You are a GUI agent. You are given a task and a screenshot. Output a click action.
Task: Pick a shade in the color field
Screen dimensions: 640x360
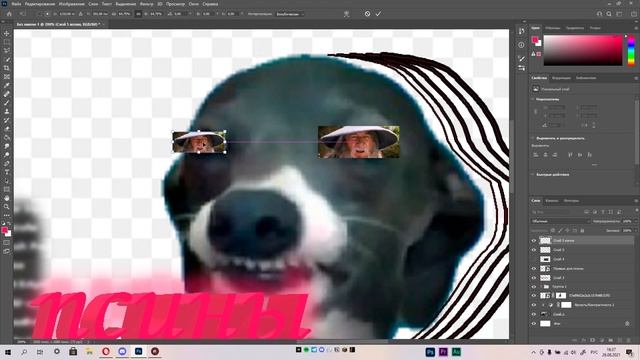[582, 50]
